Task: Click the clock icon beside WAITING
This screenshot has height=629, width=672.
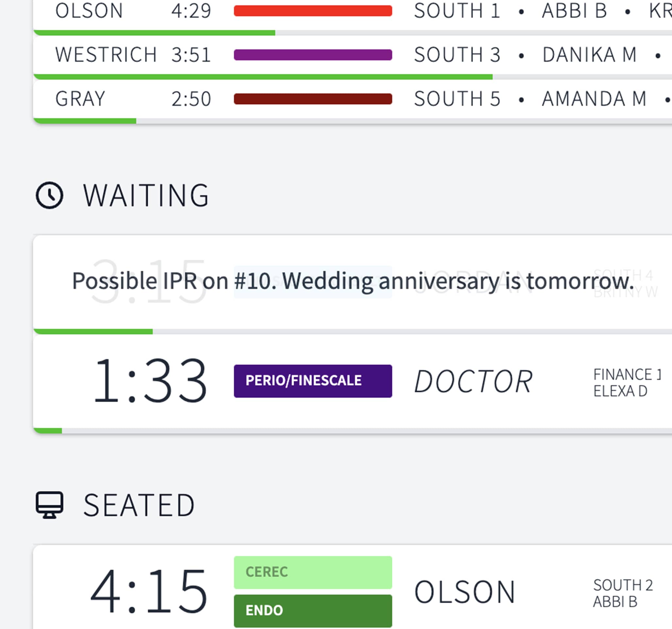Action: coord(49,195)
